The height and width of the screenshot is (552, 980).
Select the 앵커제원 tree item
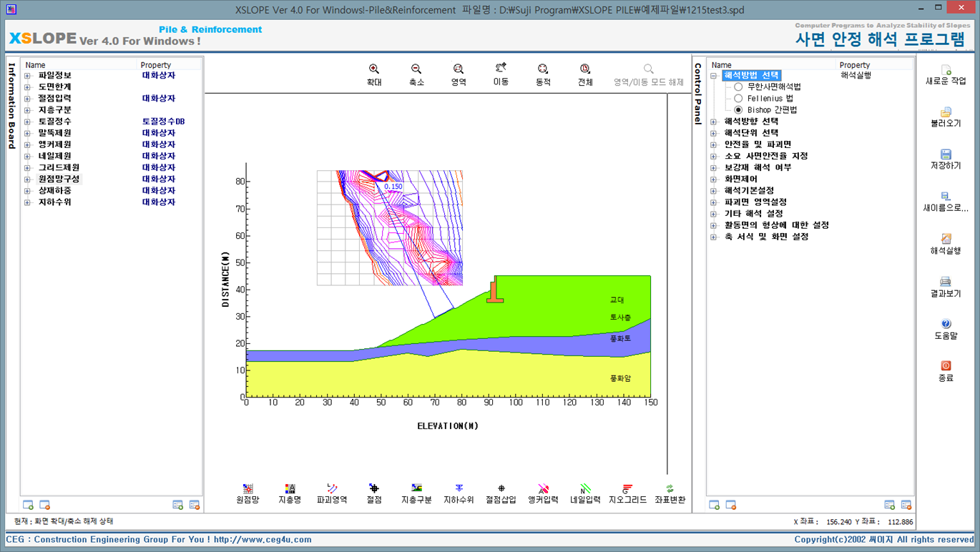(55, 144)
